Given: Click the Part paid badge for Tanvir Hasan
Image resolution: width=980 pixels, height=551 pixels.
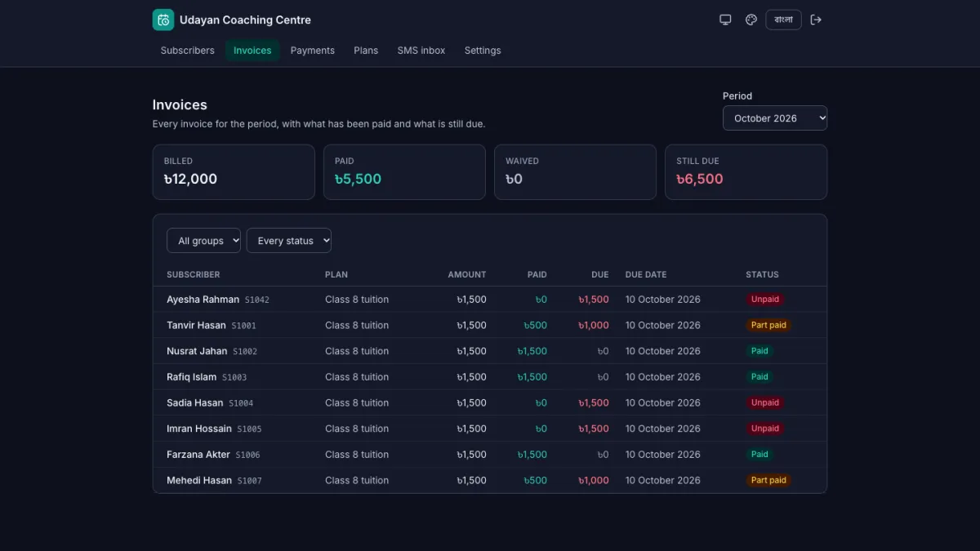Looking at the screenshot, I should 768,326.
